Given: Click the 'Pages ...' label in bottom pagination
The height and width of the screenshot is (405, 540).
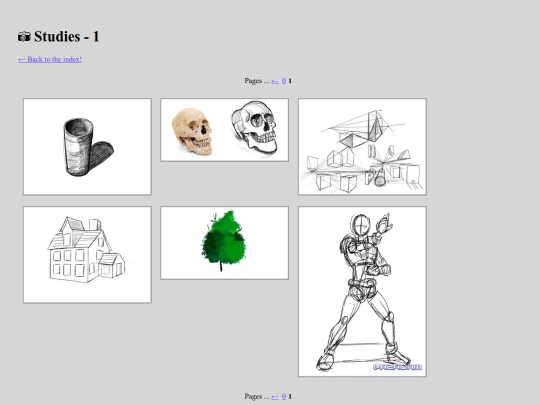Looking at the screenshot, I should pos(257,396).
